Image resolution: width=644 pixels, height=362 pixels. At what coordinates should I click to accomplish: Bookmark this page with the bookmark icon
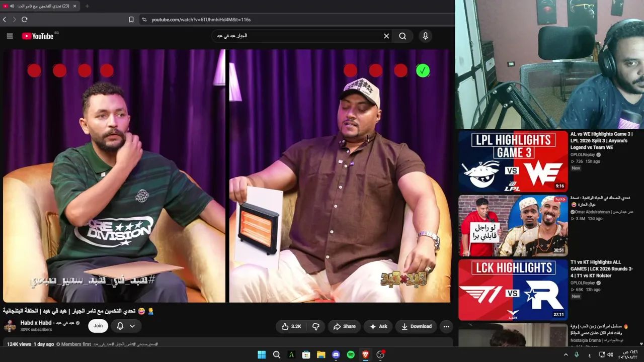tap(131, 20)
